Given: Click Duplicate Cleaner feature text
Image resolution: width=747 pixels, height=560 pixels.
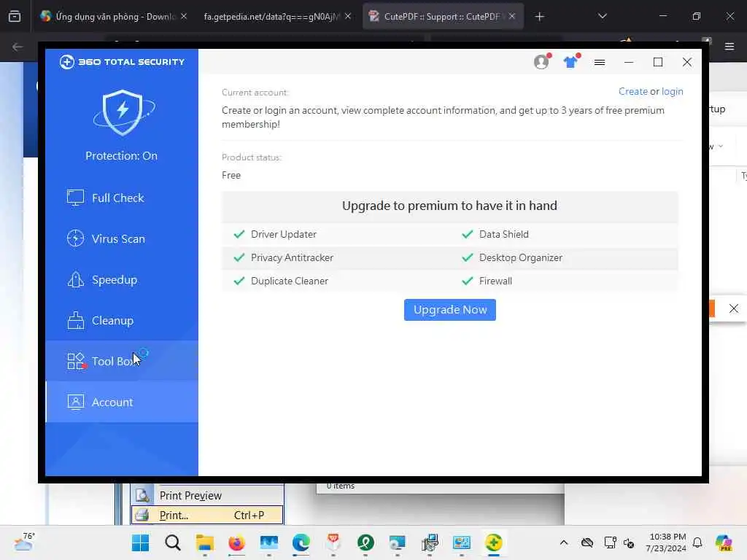Looking at the screenshot, I should pos(289,281).
